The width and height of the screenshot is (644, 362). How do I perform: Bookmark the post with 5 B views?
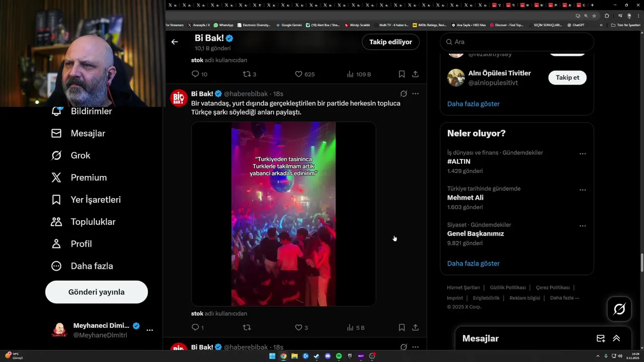401,327
